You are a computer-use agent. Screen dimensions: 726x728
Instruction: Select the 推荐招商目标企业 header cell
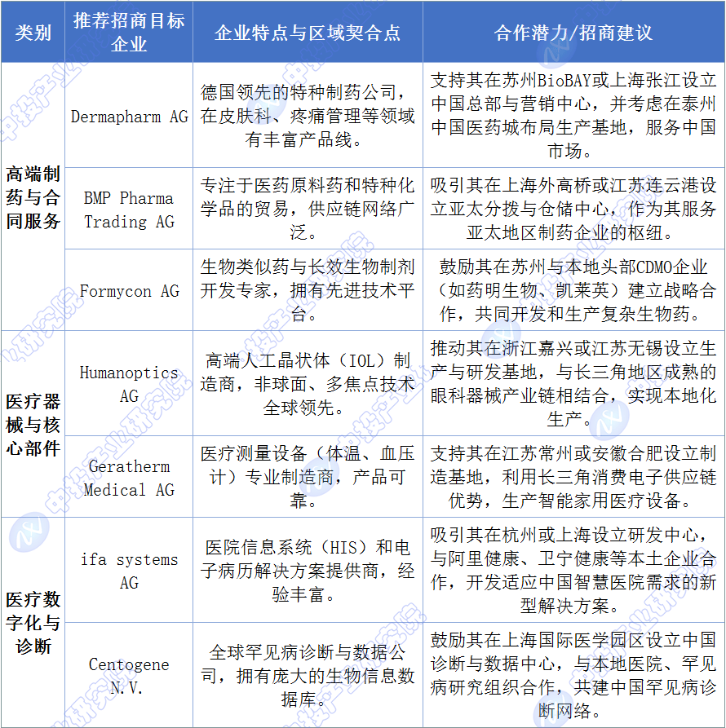tap(129, 32)
